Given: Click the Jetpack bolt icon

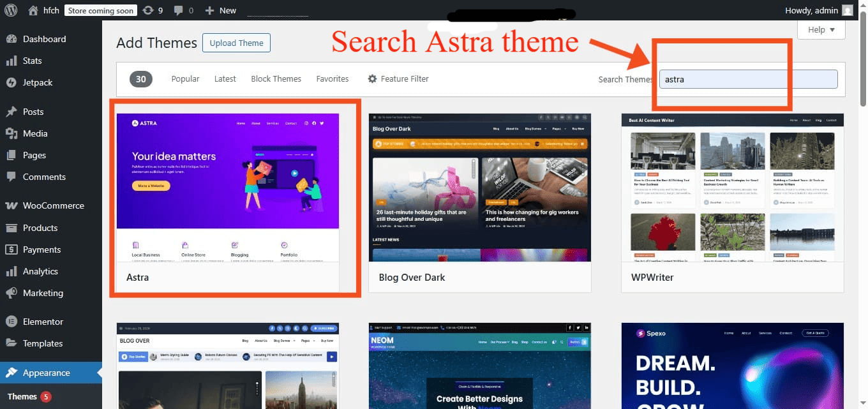Looking at the screenshot, I should tap(11, 82).
